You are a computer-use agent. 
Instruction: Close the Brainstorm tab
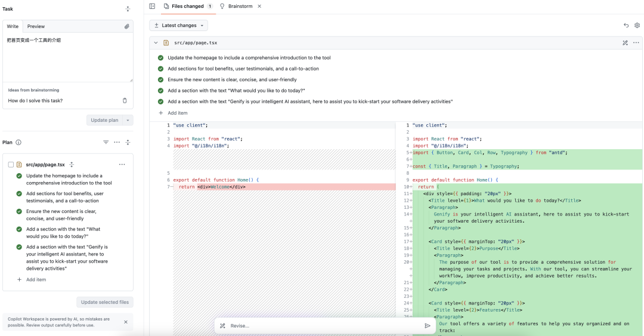point(259,6)
